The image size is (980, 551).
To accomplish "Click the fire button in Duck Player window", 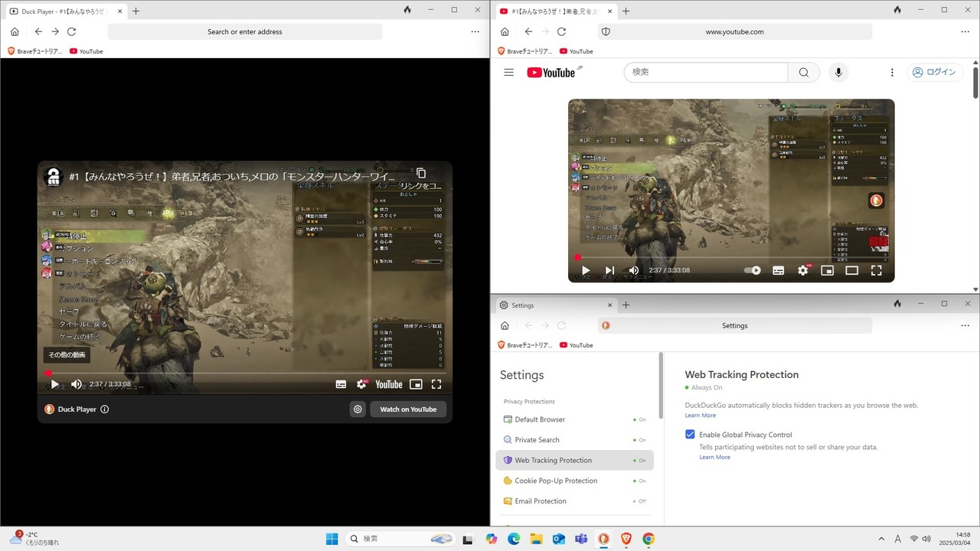I will [407, 10].
